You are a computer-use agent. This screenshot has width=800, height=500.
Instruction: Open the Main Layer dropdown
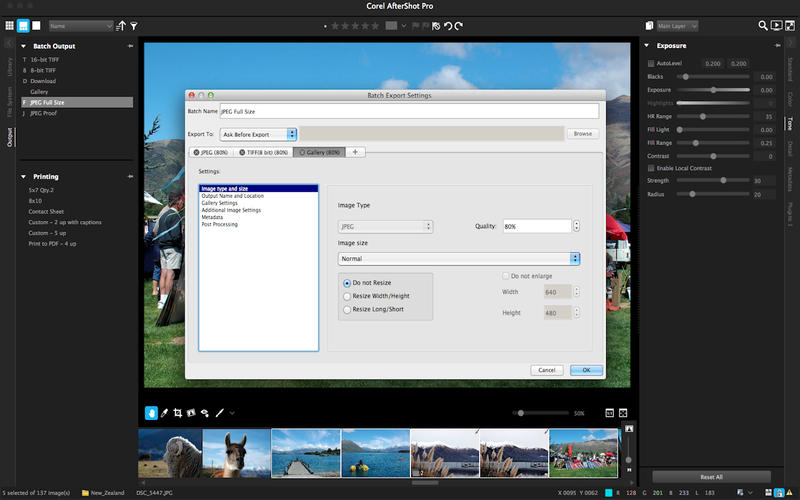[677, 25]
